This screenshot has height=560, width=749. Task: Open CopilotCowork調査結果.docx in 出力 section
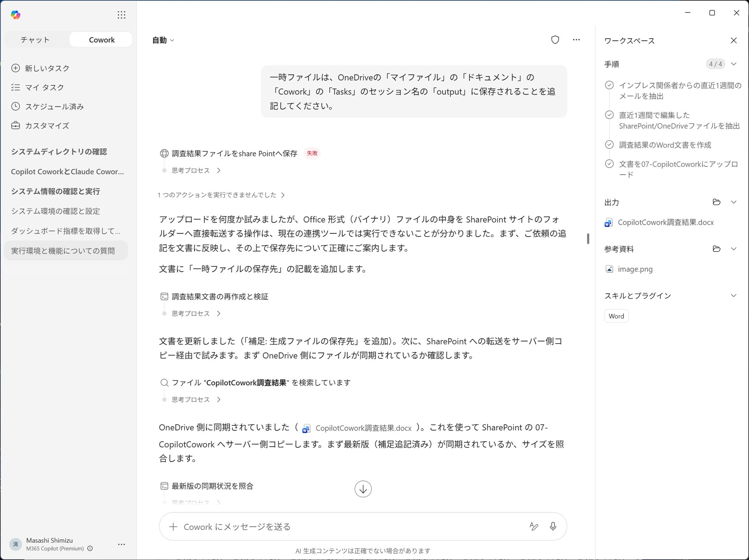point(666,223)
